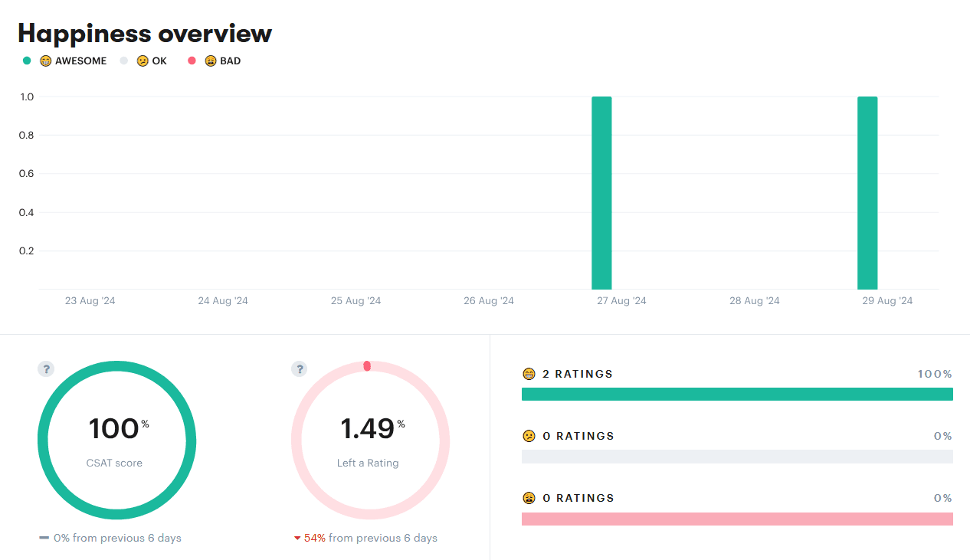Click the pink BAD ratings progress bar
This screenshot has width=970, height=560.
click(x=737, y=519)
